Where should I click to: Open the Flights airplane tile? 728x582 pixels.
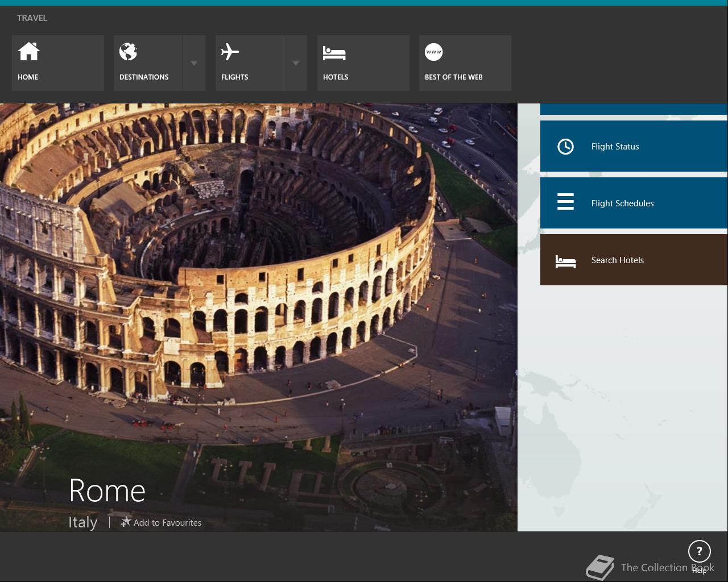(250, 63)
